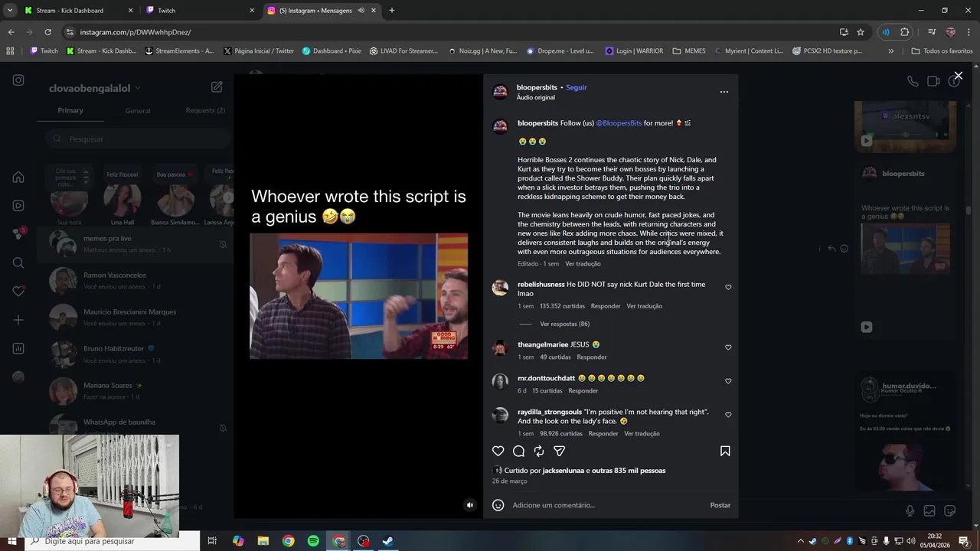Open Steam from the taskbar

point(388,541)
